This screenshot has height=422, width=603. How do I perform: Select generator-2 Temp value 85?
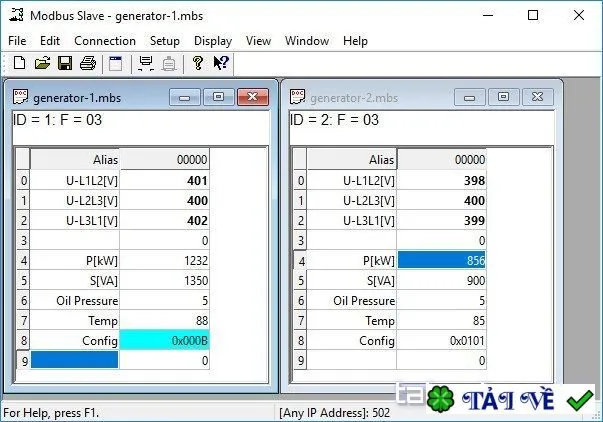coord(442,320)
